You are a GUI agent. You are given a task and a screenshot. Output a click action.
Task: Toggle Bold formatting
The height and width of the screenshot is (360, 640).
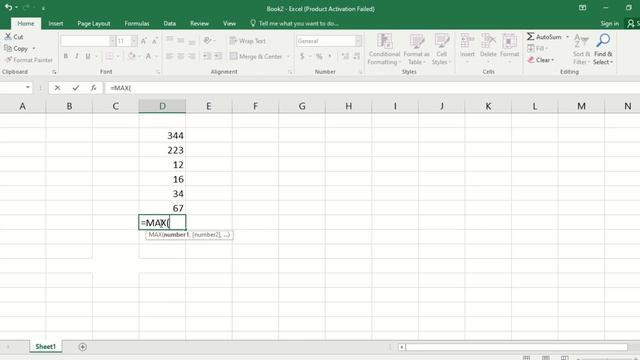click(x=66, y=56)
